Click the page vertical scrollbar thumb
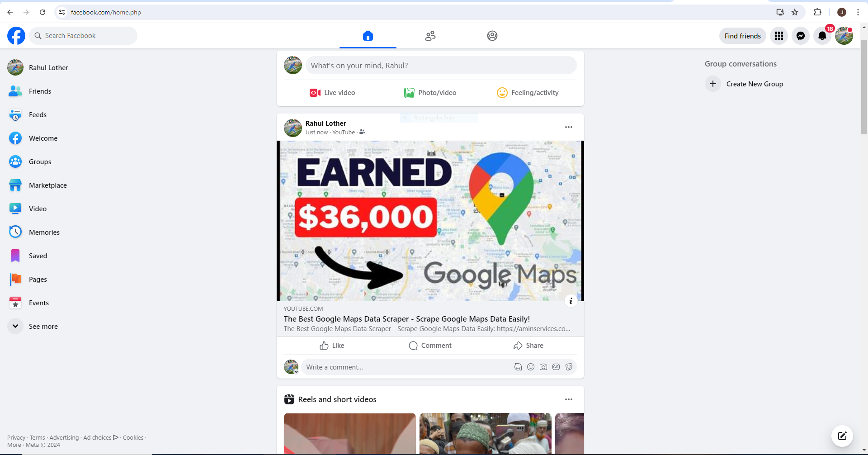 click(x=864, y=87)
